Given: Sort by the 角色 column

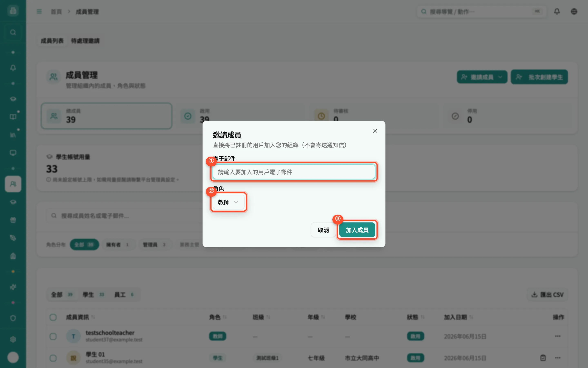Looking at the screenshot, I should (218, 317).
